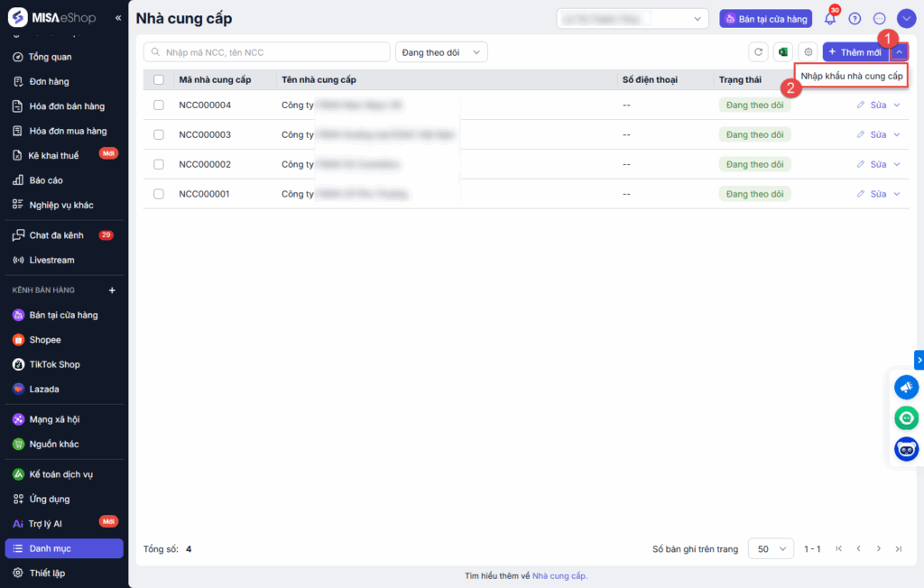Open Livestream section
Screen dimensions: 924x588
[x=51, y=260]
